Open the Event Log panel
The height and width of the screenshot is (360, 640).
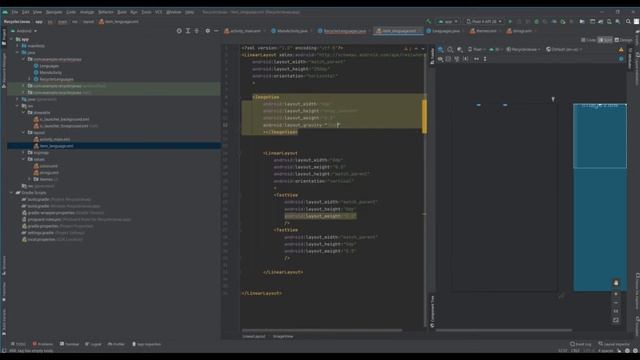[x=580, y=344]
